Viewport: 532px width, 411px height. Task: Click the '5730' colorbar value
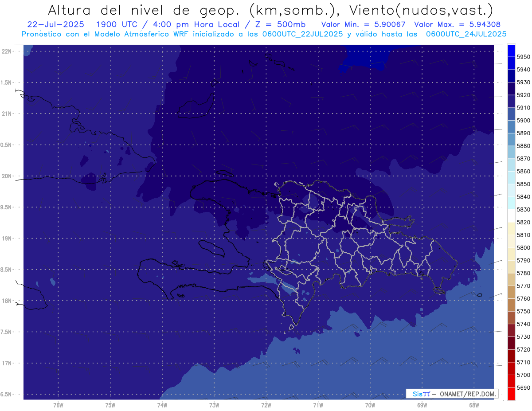pos(523,337)
